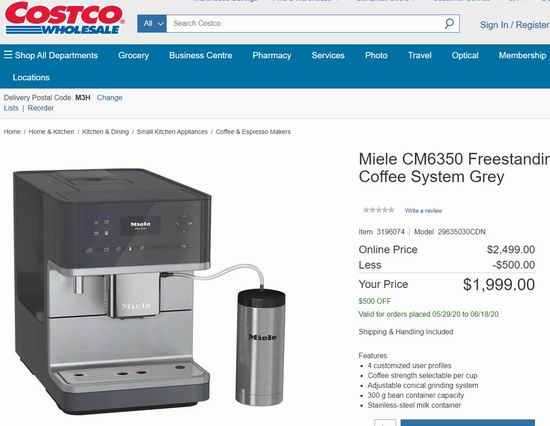Click in the Search Costco field
The width and height of the screenshot is (550, 426).
click(x=305, y=24)
